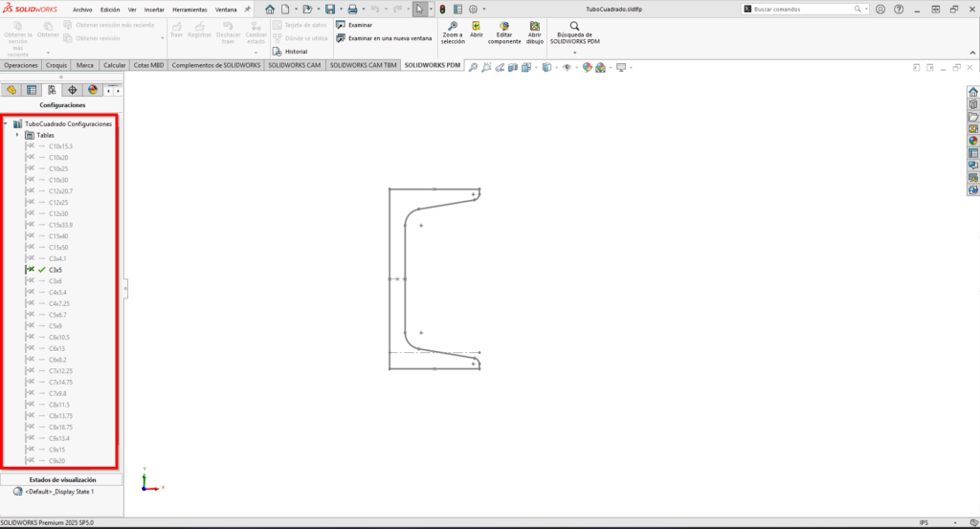
Task: Expand the Búsqueda de SOLIDWORKS PDM dropdown arrow
Action: click(x=574, y=53)
